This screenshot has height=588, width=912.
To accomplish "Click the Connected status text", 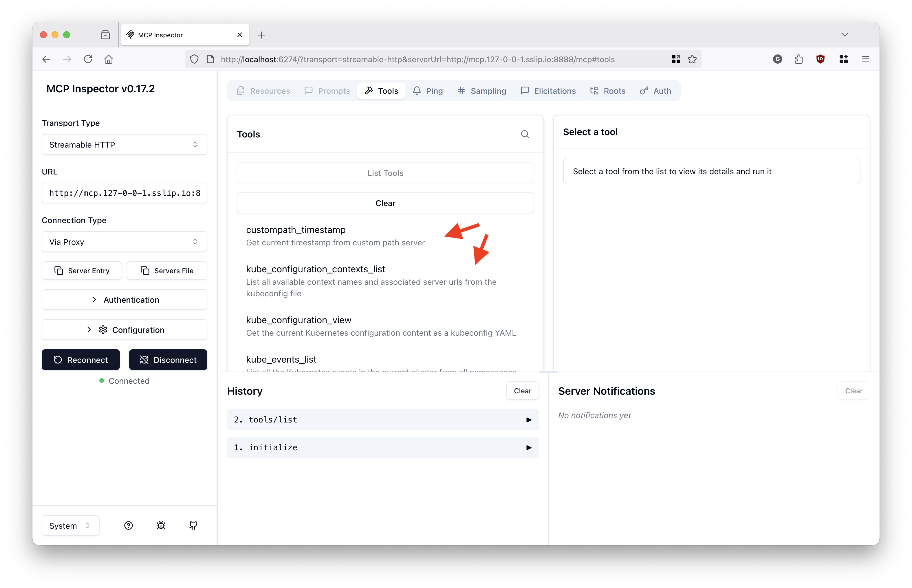I will (129, 381).
